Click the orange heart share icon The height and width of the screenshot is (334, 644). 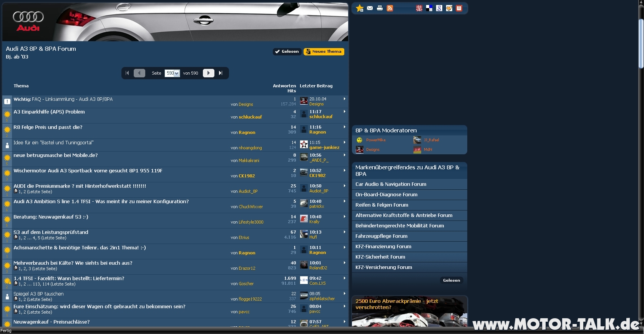point(449,8)
